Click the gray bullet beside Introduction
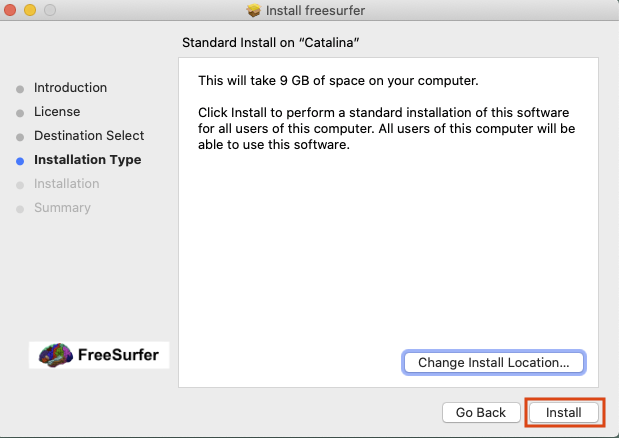The height and width of the screenshot is (438, 619). tap(20, 88)
